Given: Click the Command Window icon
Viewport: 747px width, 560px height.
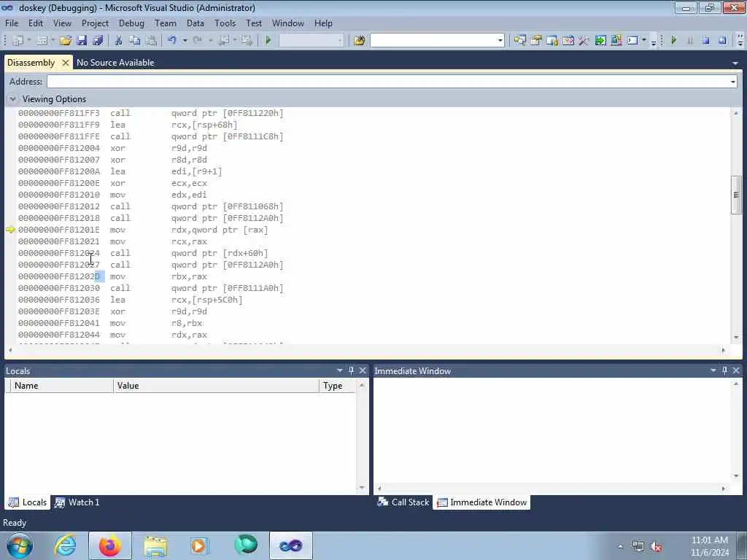Looking at the screenshot, I should point(632,41).
